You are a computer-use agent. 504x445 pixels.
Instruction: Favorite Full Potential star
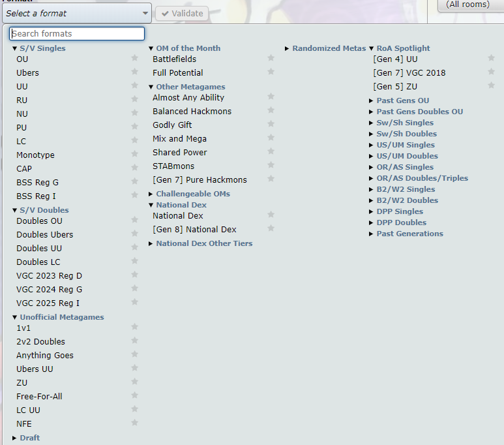tap(271, 71)
